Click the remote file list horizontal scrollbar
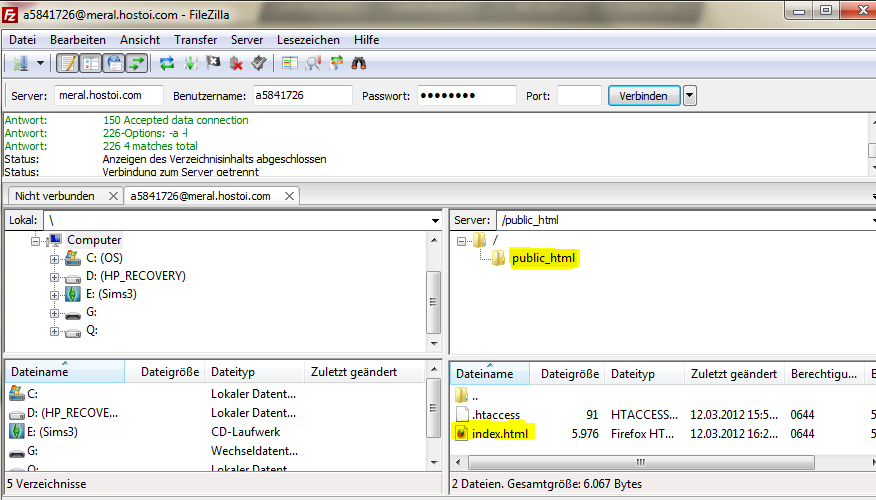Viewport: 876px width, 500px height. [x=641, y=462]
